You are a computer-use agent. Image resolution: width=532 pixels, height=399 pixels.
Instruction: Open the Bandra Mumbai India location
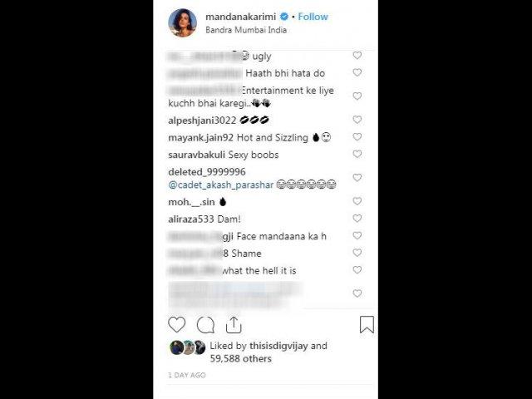point(246,30)
